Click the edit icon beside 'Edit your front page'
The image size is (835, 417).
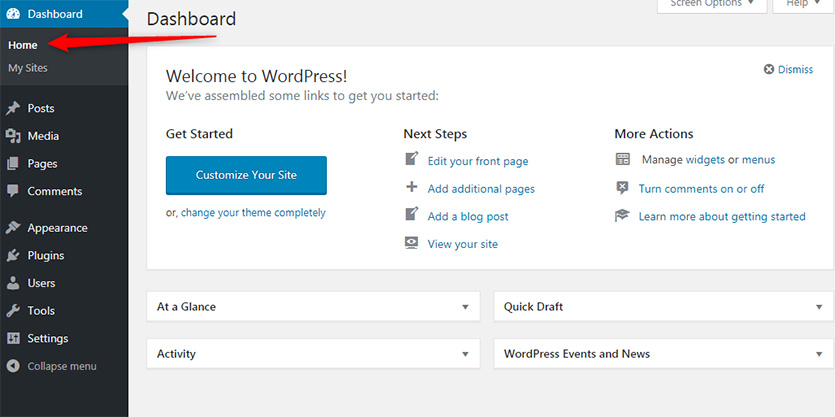coord(412,159)
